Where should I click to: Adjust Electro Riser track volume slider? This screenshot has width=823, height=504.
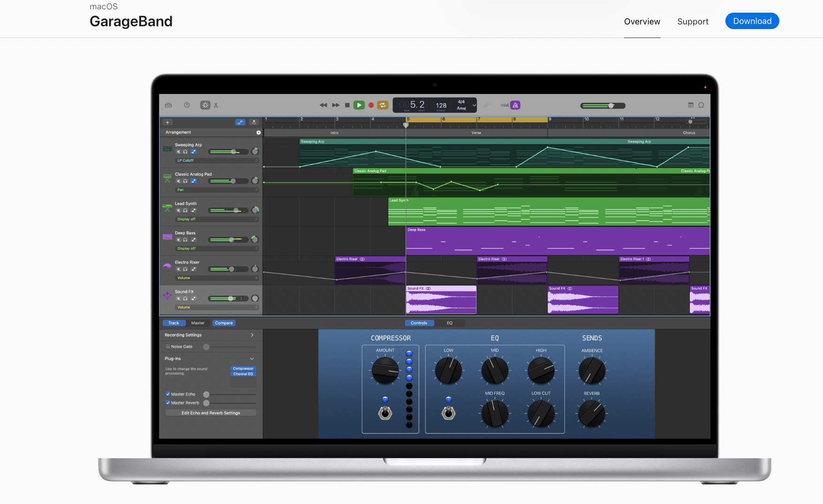pos(229,269)
